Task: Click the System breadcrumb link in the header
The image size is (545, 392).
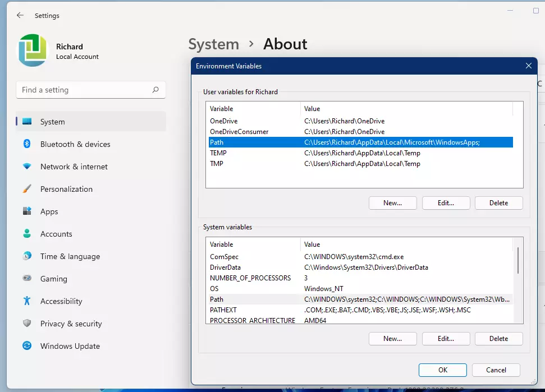Action: click(214, 44)
